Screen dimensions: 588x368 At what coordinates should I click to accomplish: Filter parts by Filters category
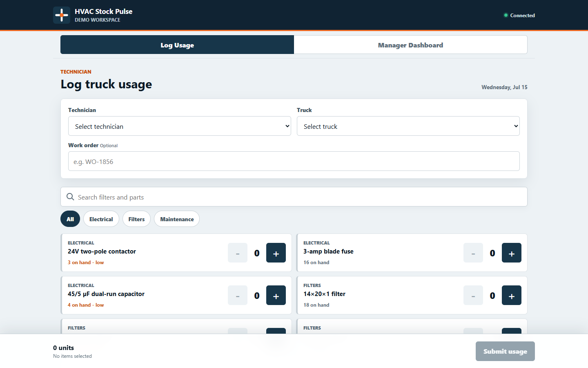136,219
